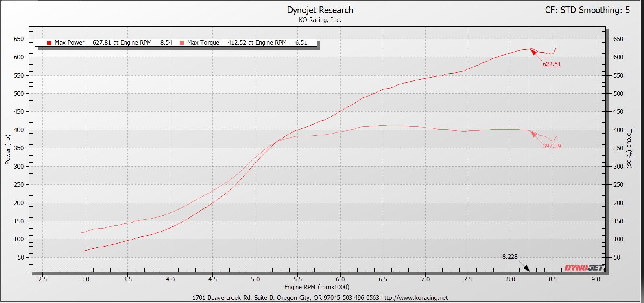The height and width of the screenshot is (303, 644).
Task: Select the 622.51 power readout label
Action: tap(551, 64)
